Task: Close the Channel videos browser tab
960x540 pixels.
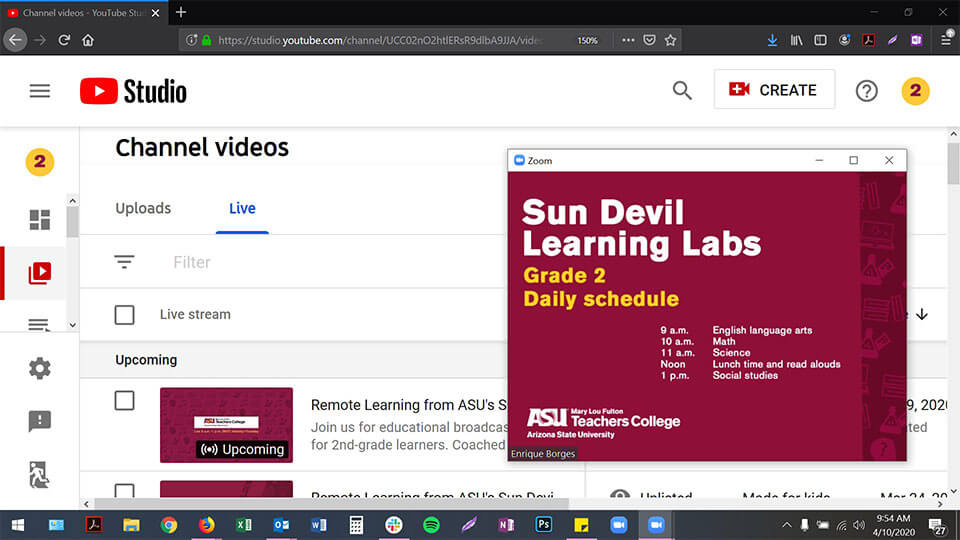Action: point(156,12)
